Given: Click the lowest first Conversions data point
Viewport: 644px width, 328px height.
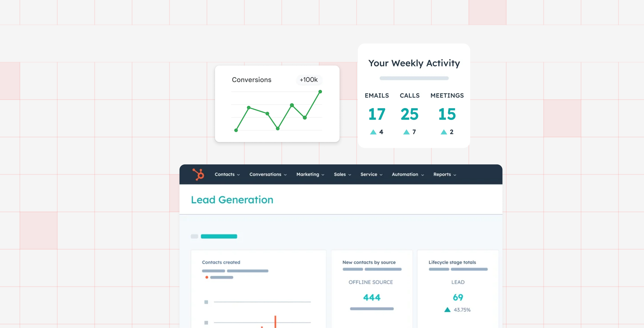Looking at the screenshot, I should tap(236, 130).
